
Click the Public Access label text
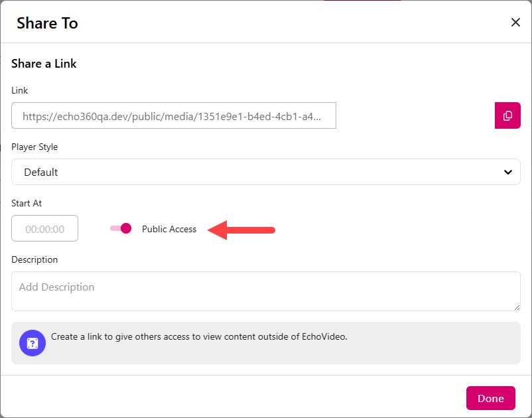[x=169, y=229]
